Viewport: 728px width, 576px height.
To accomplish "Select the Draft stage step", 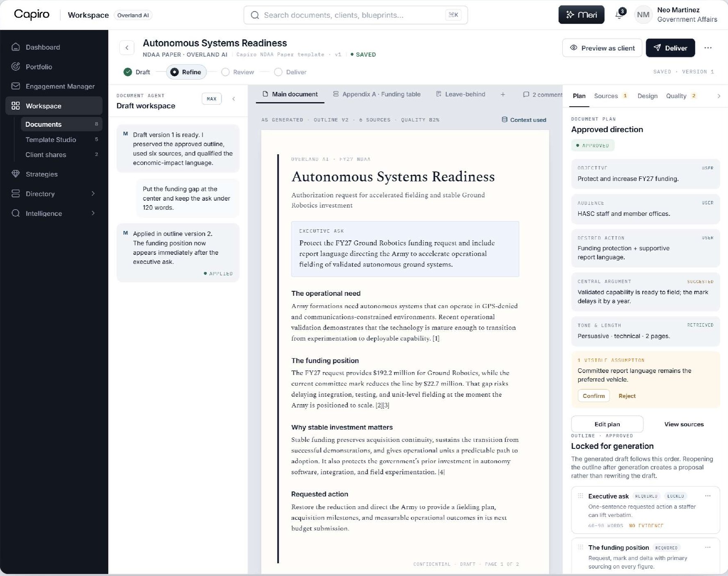I will pos(137,72).
